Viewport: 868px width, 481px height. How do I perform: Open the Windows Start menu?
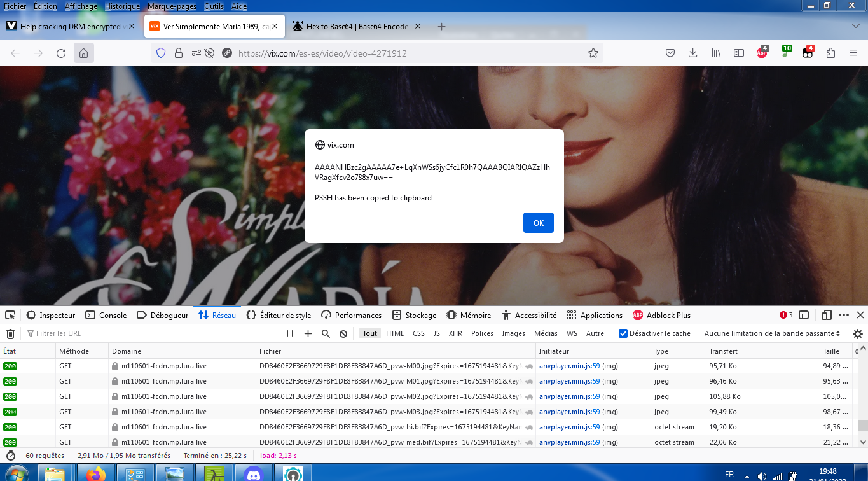tap(15, 474)
